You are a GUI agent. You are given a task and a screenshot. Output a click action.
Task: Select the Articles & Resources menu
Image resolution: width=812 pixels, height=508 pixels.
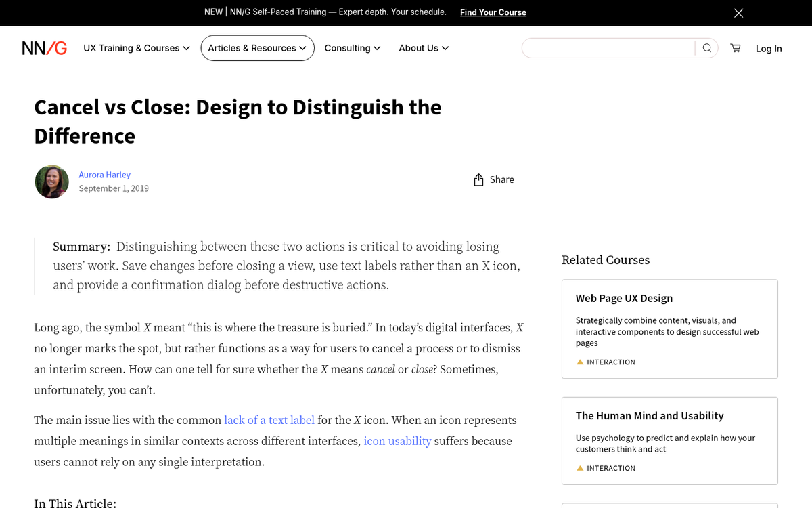tap(257, 47)
